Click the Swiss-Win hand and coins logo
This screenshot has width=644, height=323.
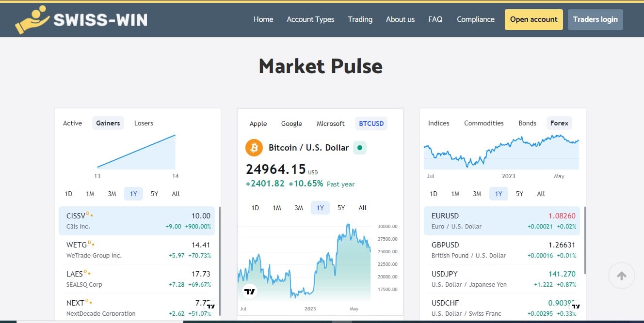click(x=32, y=20)
